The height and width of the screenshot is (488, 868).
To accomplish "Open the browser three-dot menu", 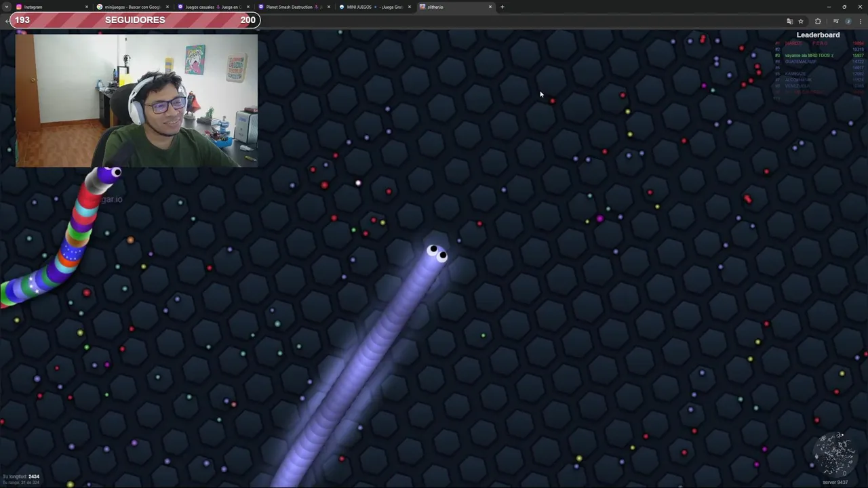I will point(859,21).
